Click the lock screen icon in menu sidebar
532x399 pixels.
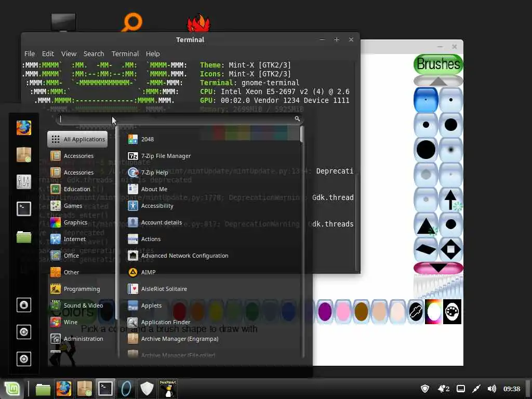tap(24, 305)
